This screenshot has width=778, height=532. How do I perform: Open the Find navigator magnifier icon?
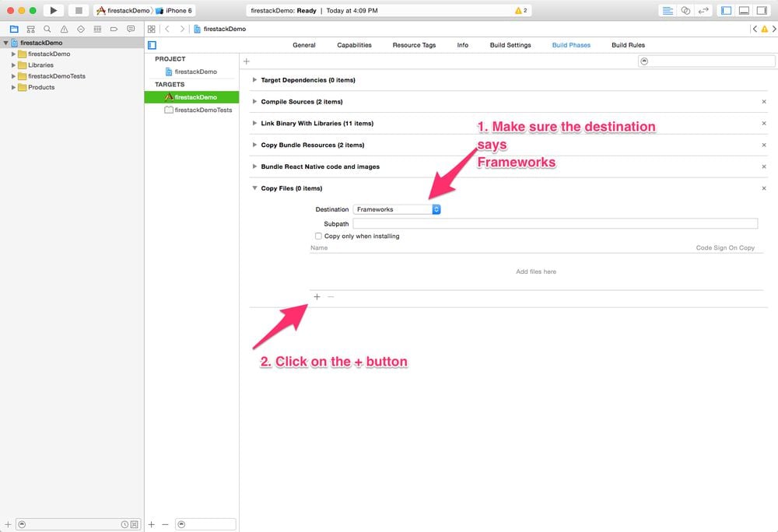[47, 30]
